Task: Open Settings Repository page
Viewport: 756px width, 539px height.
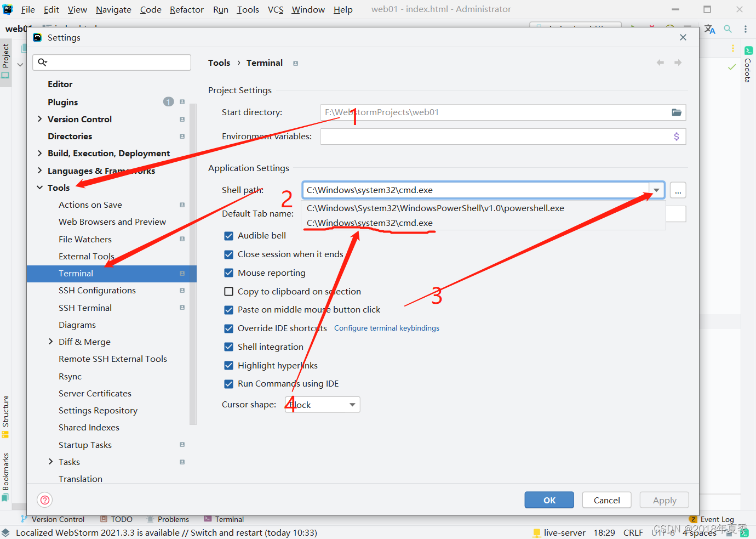Action: 98,411
